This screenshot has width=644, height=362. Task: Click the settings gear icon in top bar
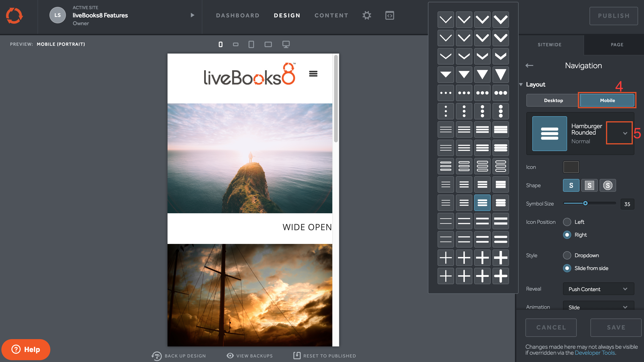[x=366, y=16]
